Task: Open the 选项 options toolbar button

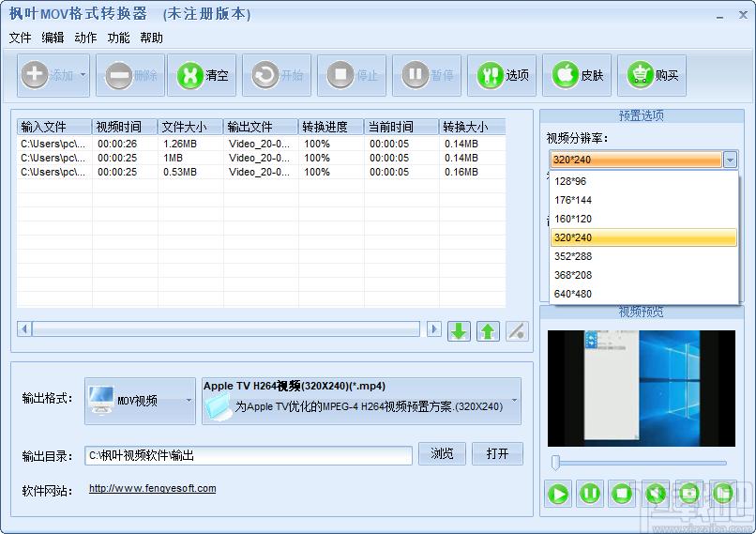Action: 502,75
